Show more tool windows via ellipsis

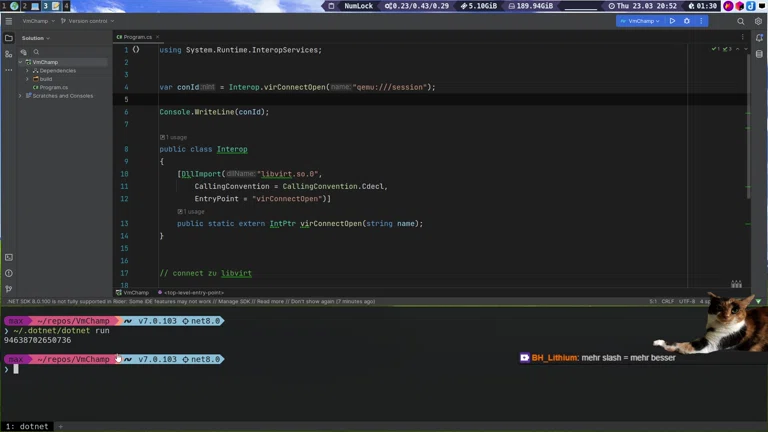tap(9, 70)
